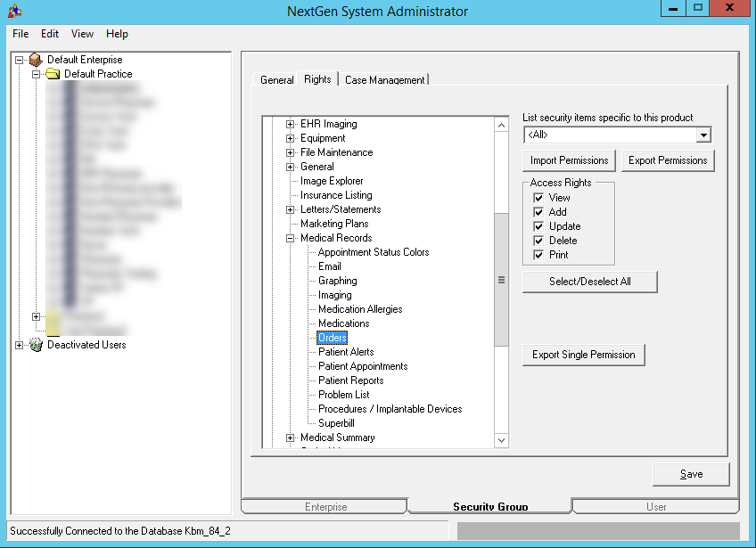
Task: Select Problem List item
Action: (344, 395)
